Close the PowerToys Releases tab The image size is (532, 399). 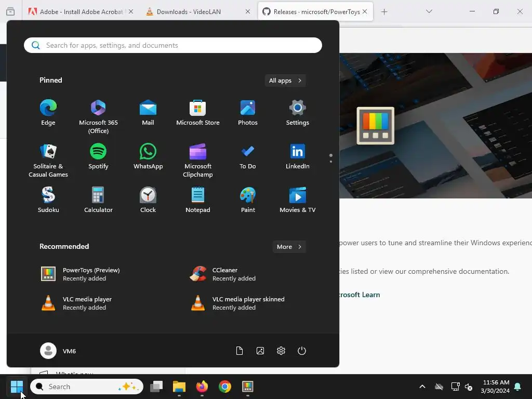tap(365, 11)
